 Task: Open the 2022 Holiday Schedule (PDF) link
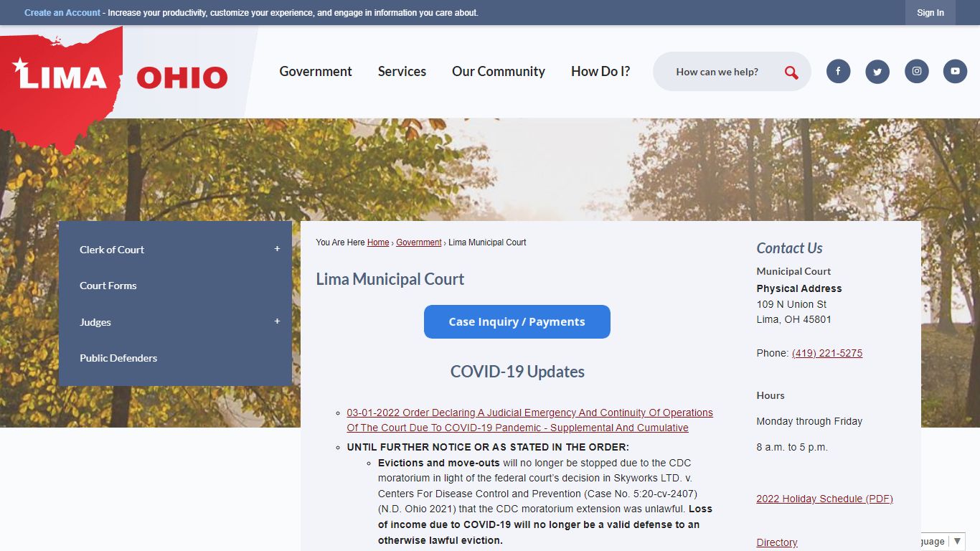click(x=825, y=499)
